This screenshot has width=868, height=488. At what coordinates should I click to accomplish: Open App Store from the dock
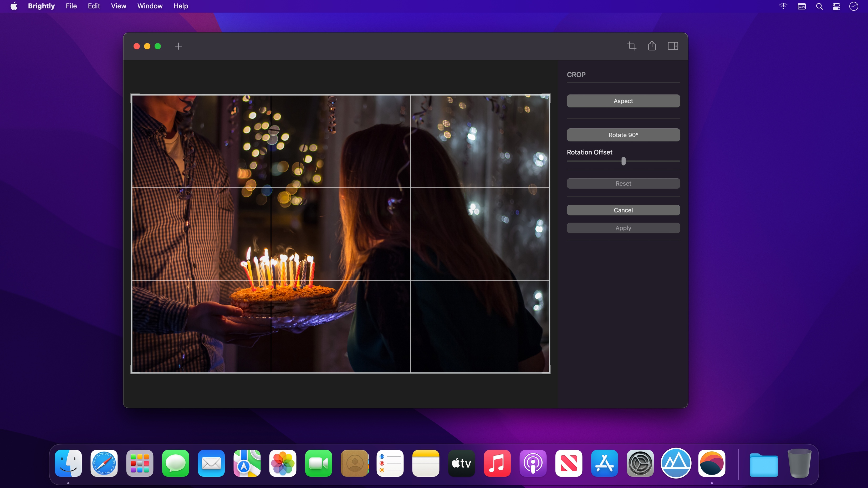pos(605,463)
